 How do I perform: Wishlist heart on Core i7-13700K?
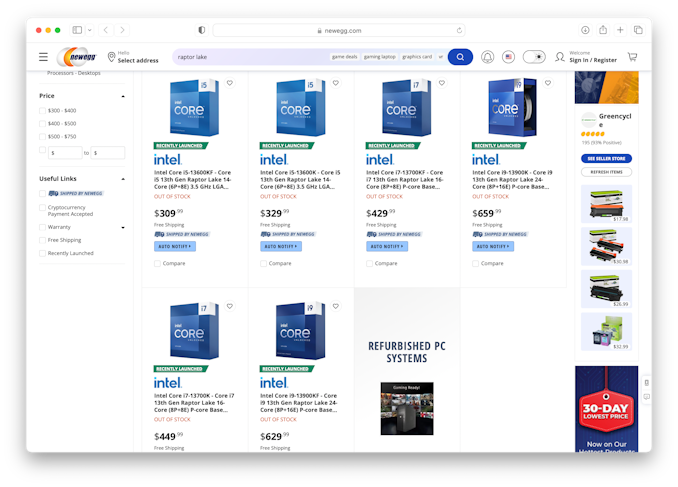(230, 306)
